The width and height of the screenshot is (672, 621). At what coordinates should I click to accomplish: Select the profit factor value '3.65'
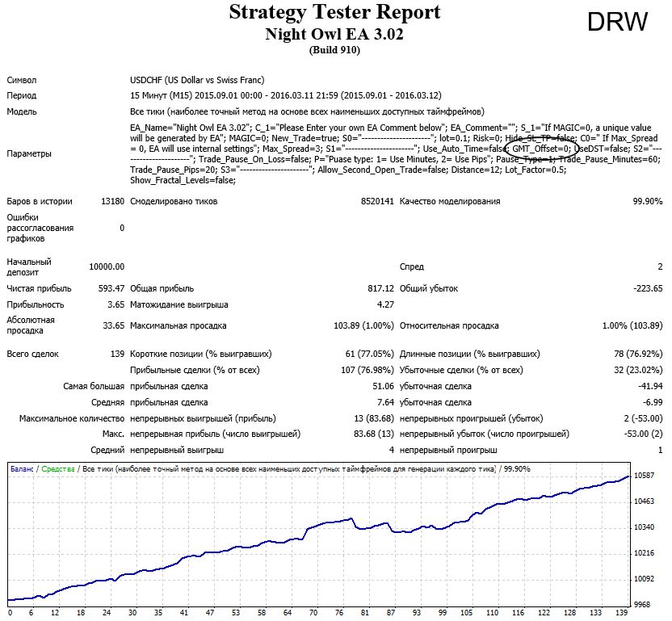[x=115, y=305]
